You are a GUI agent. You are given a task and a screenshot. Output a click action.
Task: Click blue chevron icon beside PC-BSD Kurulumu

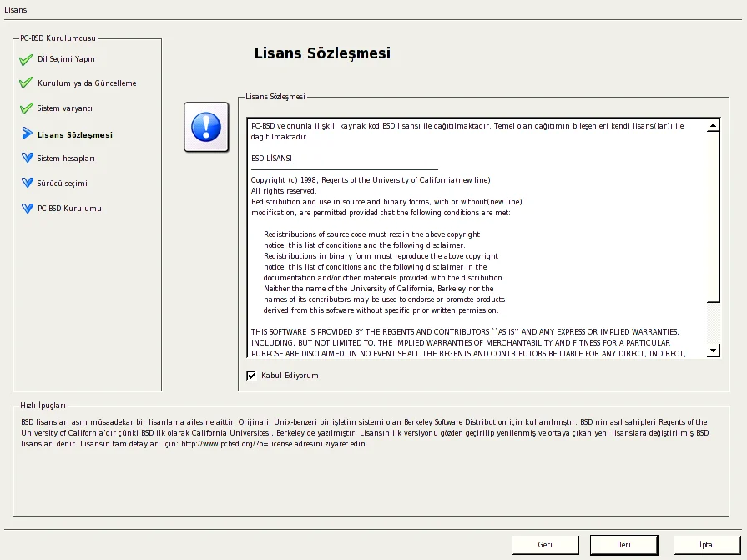(28, 208)
